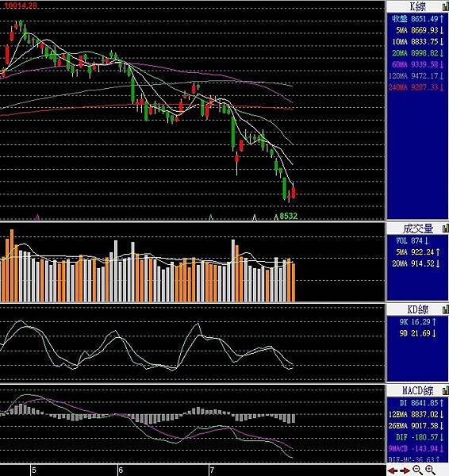This screenshot has height=476, width=449.
Task: Select the DIF -180.57 row
Action: pyautogui.click(x=420, y=437)
